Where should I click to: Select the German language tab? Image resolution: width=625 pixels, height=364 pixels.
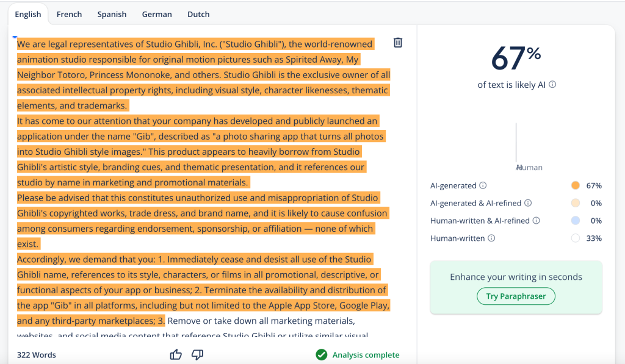pos(157,14)
